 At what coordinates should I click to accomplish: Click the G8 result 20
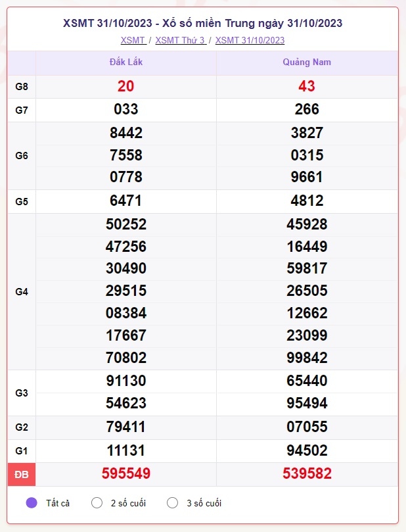pyautogui.click(x=125, y=86)
